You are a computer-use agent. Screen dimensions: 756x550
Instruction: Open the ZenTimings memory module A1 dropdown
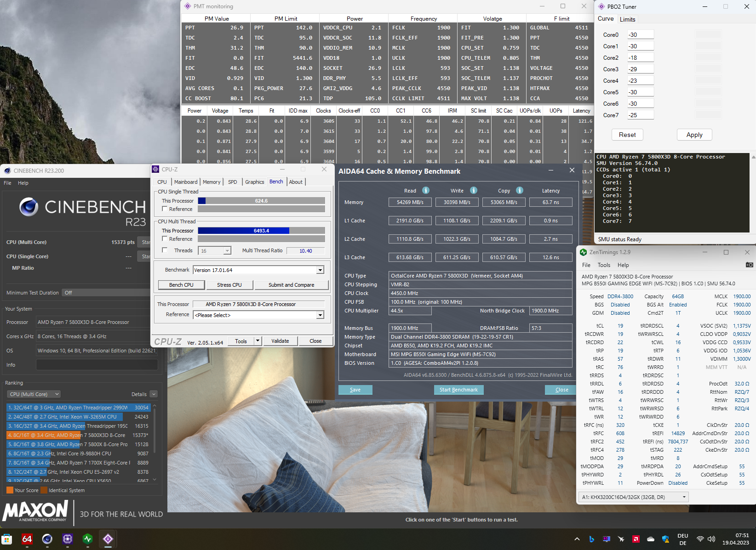[x=633, y=497]
